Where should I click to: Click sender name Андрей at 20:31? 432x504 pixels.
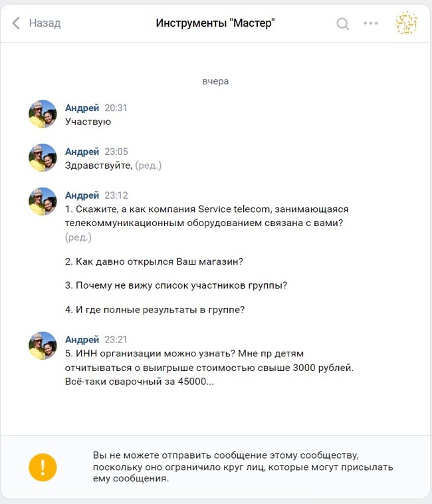point(82,108)
